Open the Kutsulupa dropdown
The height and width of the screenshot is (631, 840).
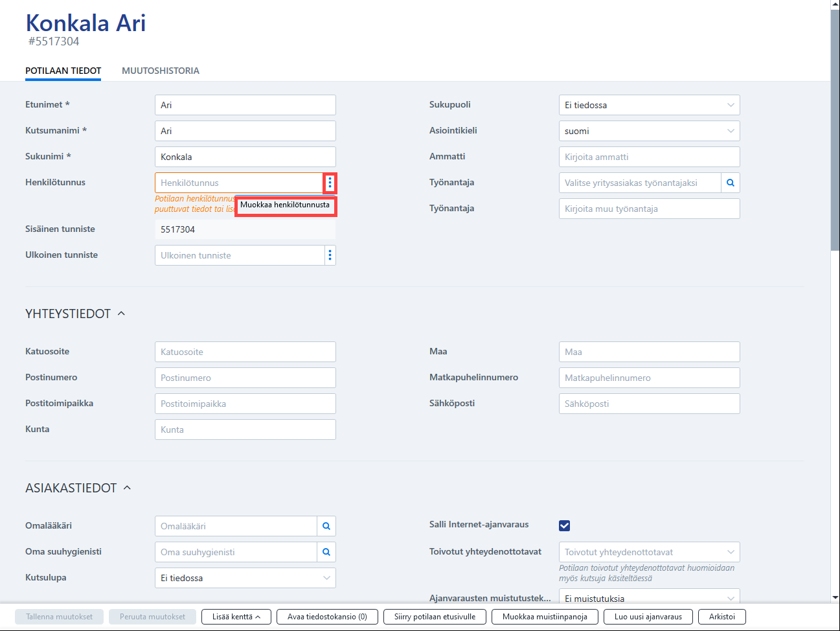tap(245, 578)
